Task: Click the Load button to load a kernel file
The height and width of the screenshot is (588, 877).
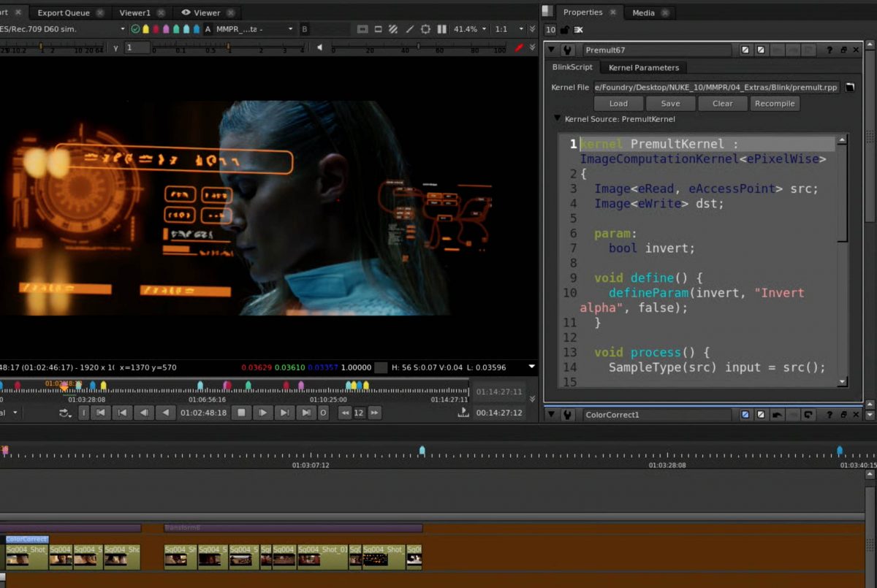Action: click(618, 103)
